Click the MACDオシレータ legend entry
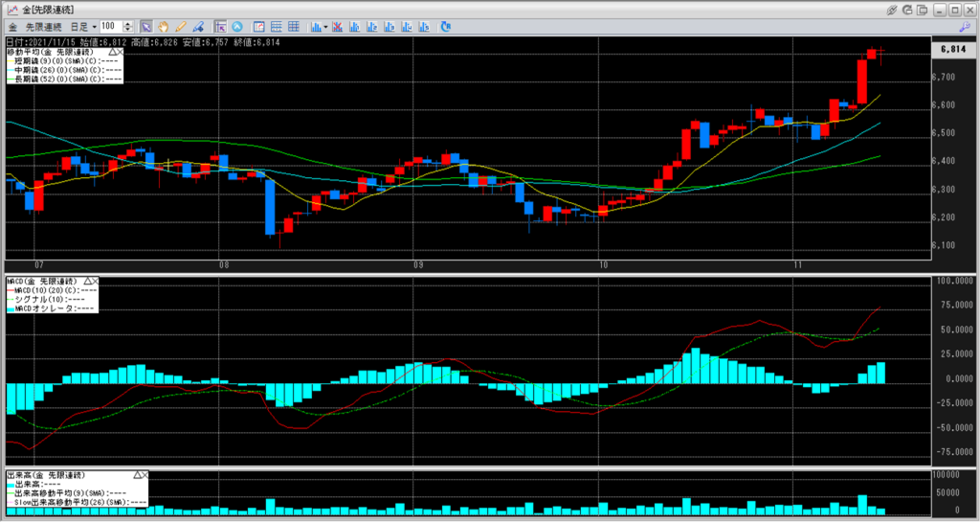Image resolution: width=980 pixels, height=522 pixels. pos(51,308)
